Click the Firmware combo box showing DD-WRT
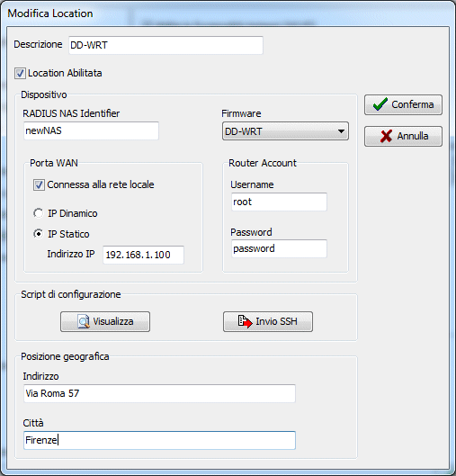This screenshot has width=456, height=476. [x=285, y=131]
